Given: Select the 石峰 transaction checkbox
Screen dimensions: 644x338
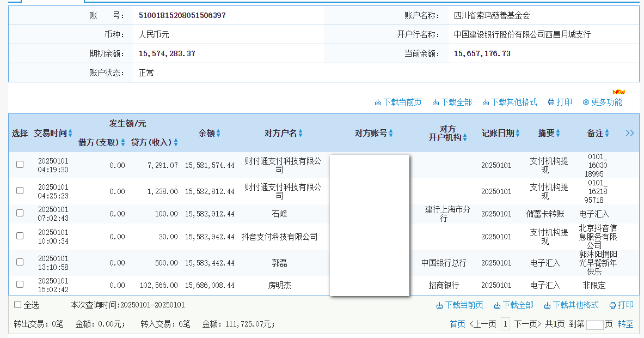Looking at the screenshot, I should [20, 213].
